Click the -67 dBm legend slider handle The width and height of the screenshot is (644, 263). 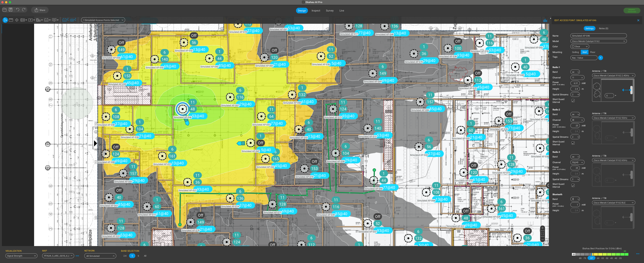pyautogui.click(x=591, y=258)
